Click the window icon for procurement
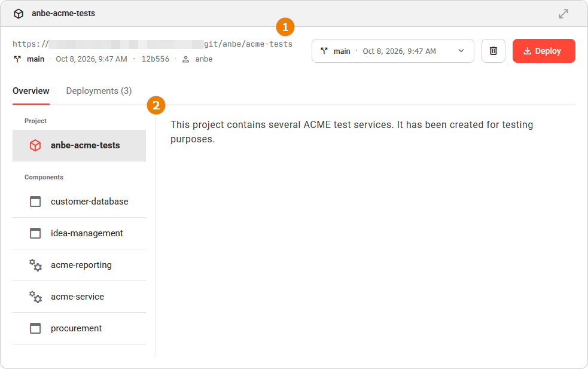 coord(35,328)
